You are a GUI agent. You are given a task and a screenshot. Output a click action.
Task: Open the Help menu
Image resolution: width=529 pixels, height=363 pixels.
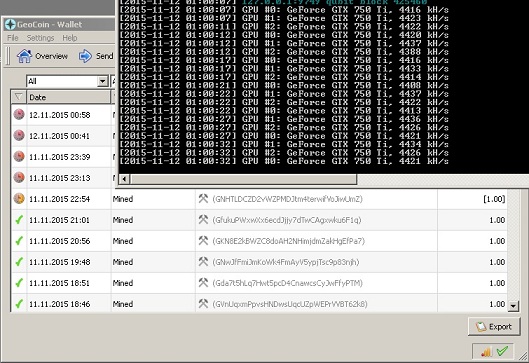coord(69,38)
